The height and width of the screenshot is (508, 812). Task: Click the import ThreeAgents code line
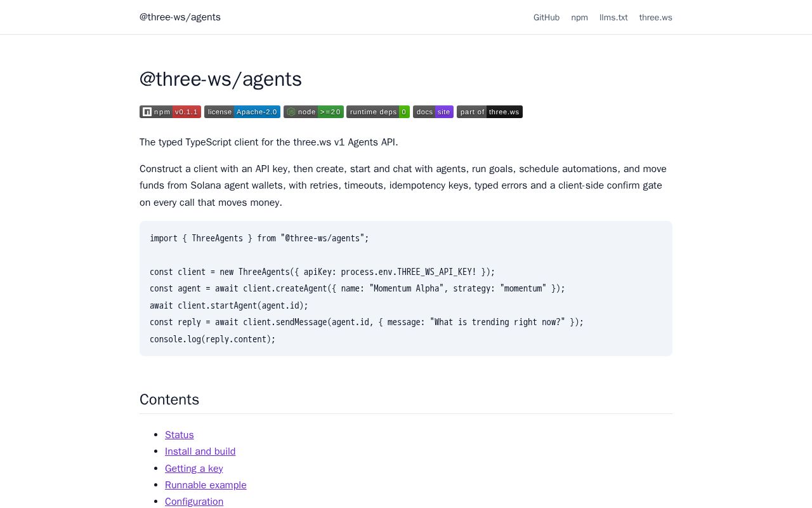tap(259, 238)
